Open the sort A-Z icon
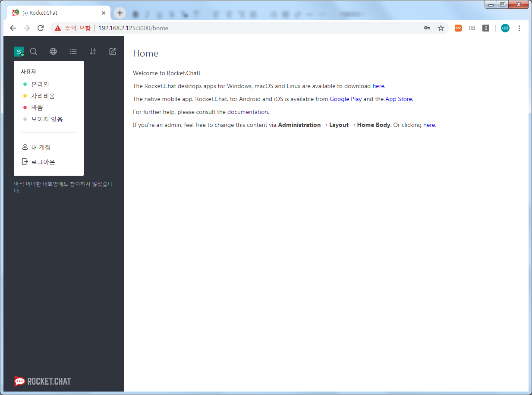Viewport: 532px width, 395px height. coord(93,51)
